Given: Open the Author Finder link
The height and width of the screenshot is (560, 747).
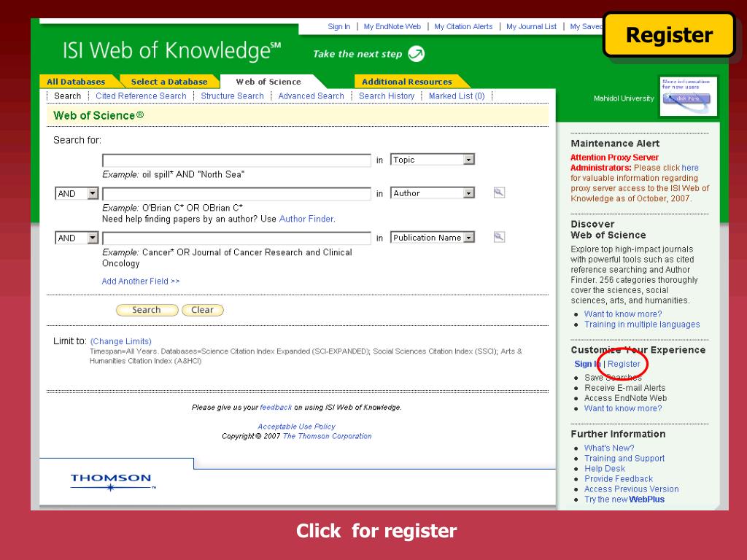Looking at the screenshot, I should (x=307, y=219).
